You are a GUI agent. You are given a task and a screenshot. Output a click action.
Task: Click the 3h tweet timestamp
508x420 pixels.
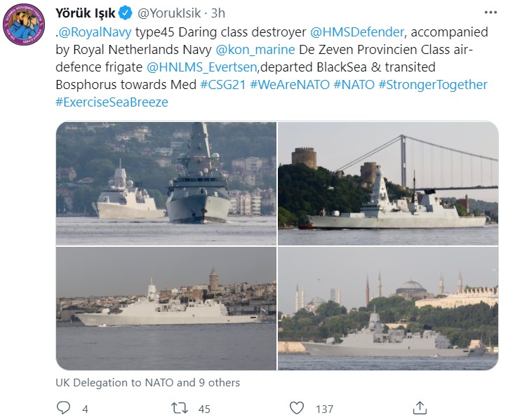[218, 13]
